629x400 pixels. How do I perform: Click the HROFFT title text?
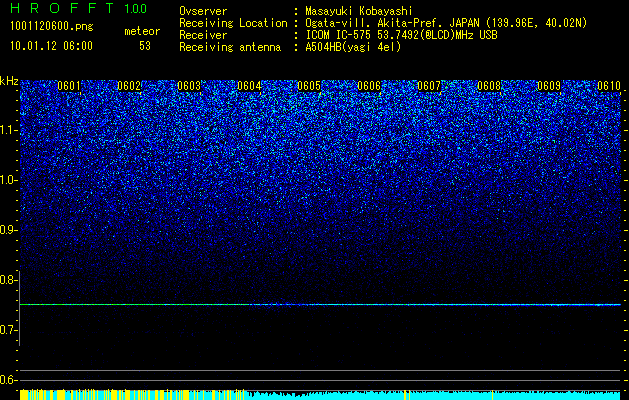62,8
